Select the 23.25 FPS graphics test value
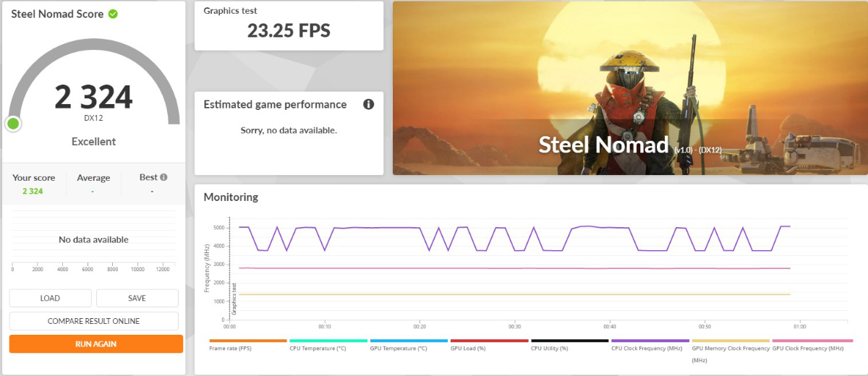 [x=289, y=30]
